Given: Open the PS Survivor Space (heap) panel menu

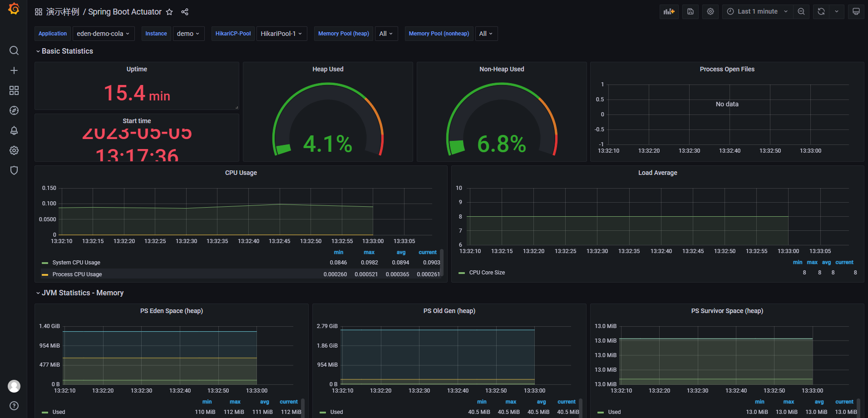Looking at the screenshot, I should click(727, 311).
